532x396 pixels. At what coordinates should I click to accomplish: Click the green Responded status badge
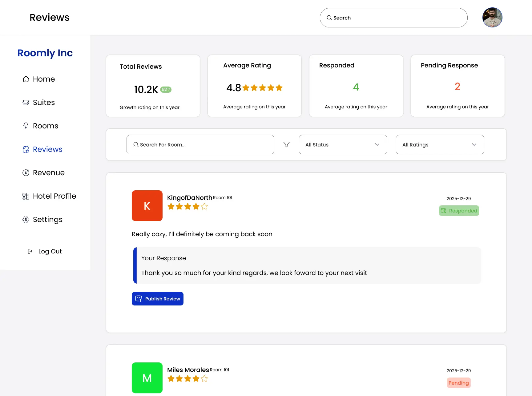click(459, 211)
